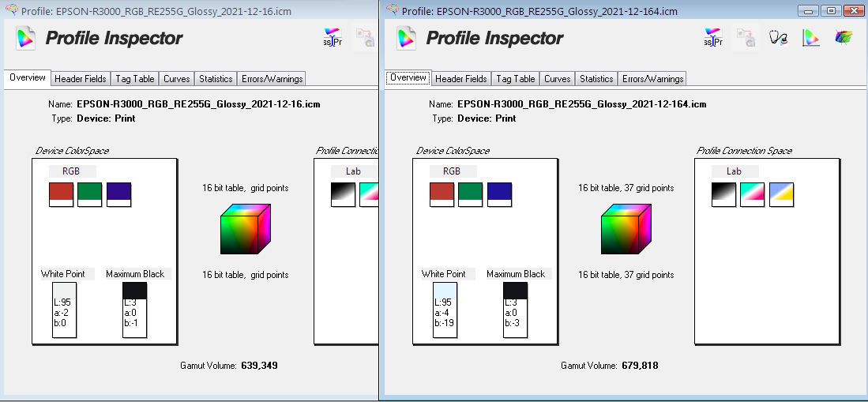Open the stethoscope profile diagnostics icon
This screenshot has height=402, width=868.
(778, 38)
